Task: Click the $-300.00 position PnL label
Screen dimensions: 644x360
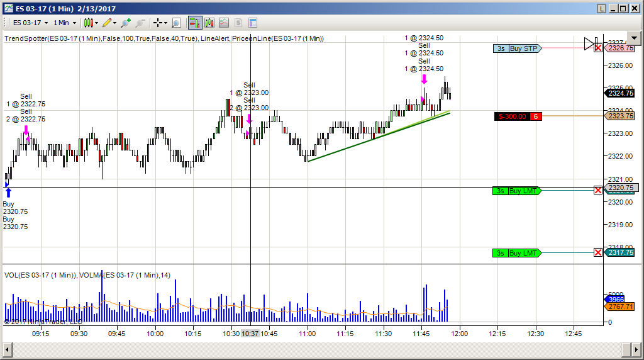Action: (512, 116)
